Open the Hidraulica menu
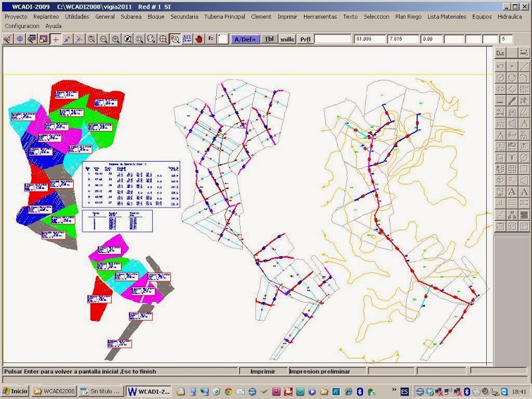This screenshot has height=399, width=532. click(509, 16)
